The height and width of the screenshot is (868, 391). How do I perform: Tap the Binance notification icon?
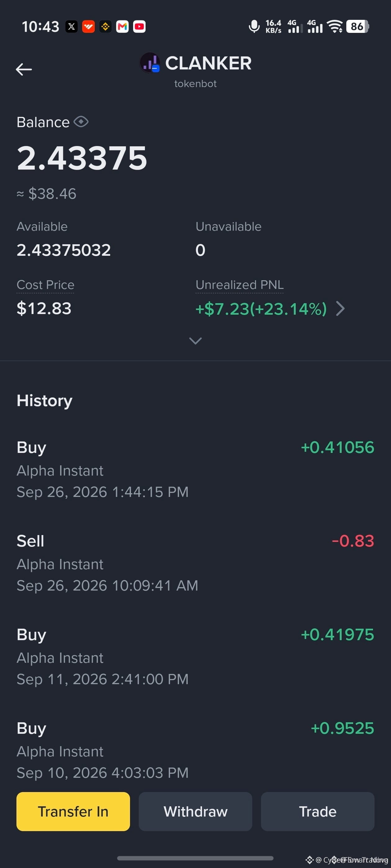pyautogui.click(x=105, y=26)
